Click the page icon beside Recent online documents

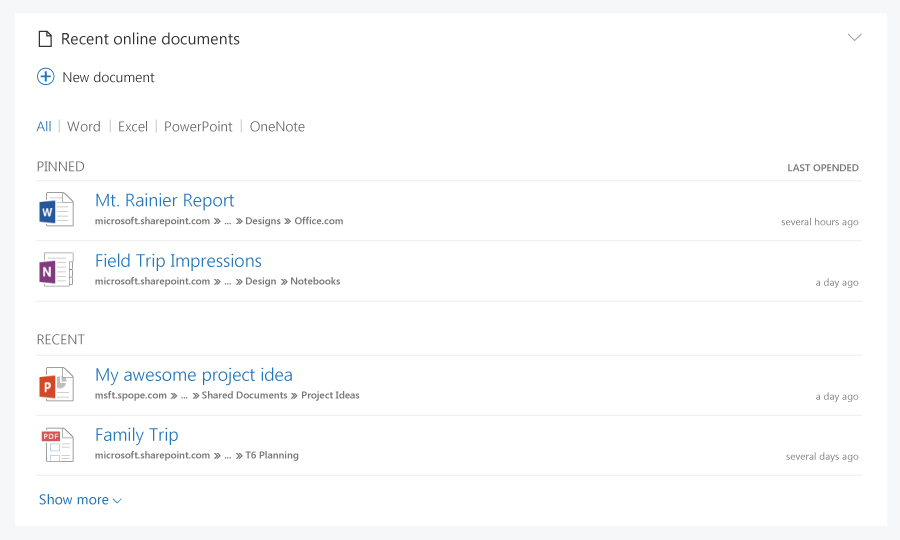tap(44, 39)
